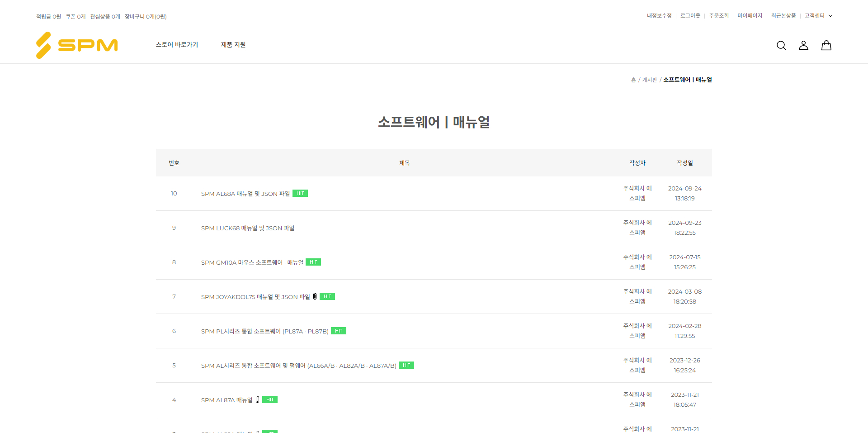Click HIT badge on GM10A mouse row
The height and width of the screenshot is (433, 868).
(x=313, y=262)
